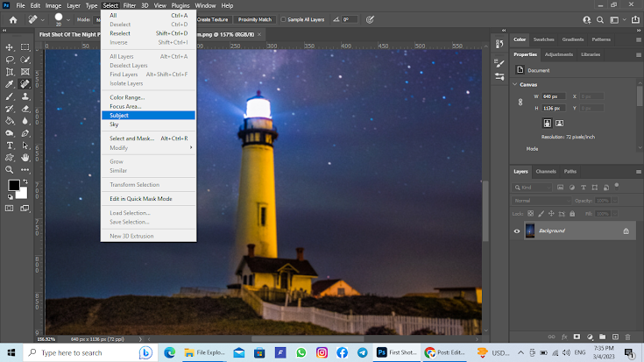Image resolution: width=644 pixels, height=362 pixels.
Task: Click the Proximity Match button
Action: (255, 19)
